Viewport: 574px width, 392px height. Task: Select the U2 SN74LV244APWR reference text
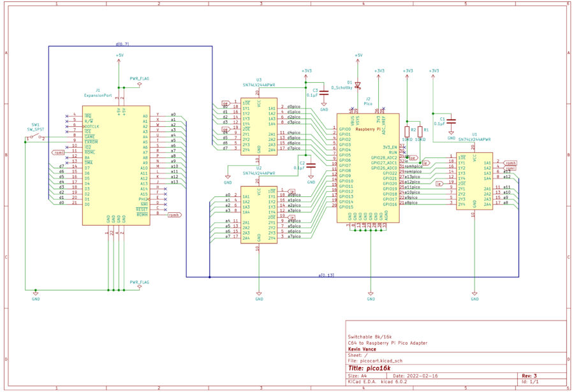(x=259, y=171)
